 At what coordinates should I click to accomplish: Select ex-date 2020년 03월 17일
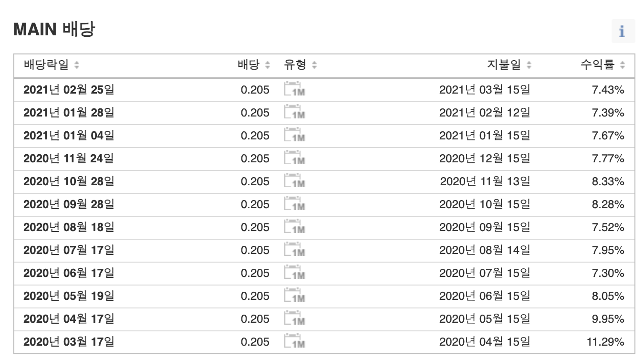click(x=69, y=342)
